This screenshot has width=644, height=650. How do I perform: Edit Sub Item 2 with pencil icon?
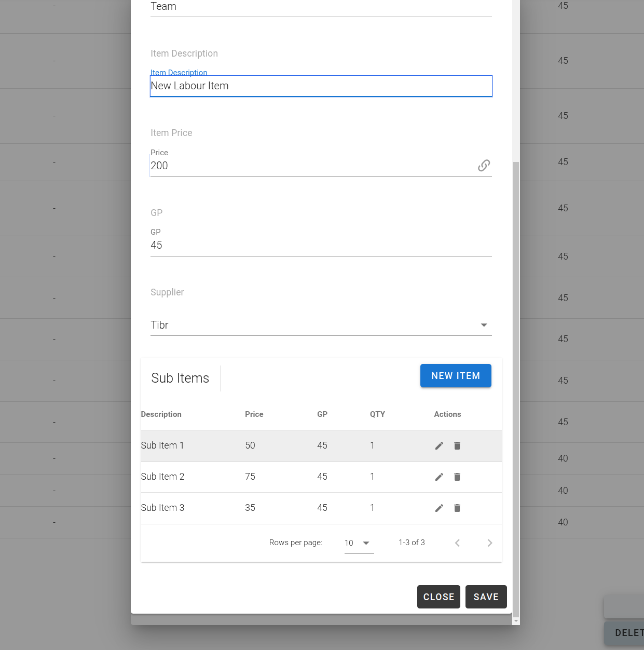pos(439,477)
